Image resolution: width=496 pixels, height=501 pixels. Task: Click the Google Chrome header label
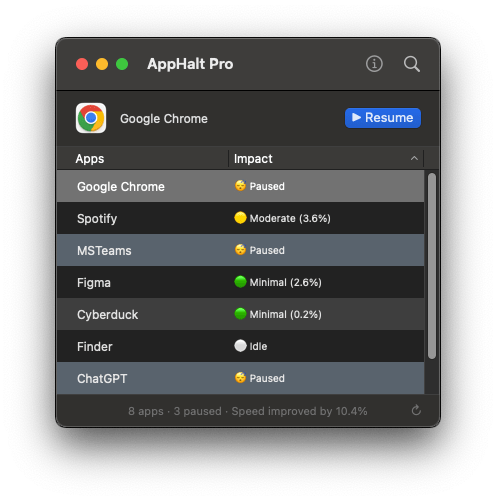164,119
